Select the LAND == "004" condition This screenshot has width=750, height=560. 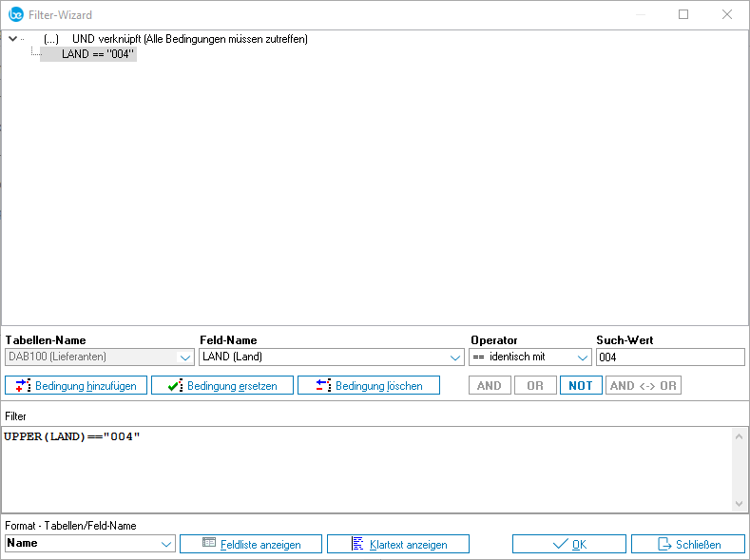(95, 54)
